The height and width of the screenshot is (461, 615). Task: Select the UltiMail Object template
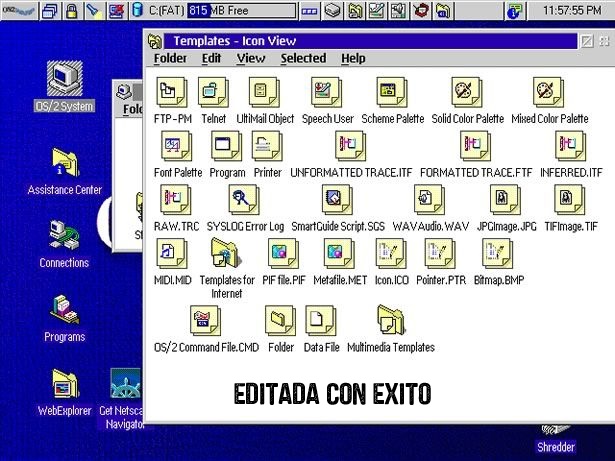(264, 92)
